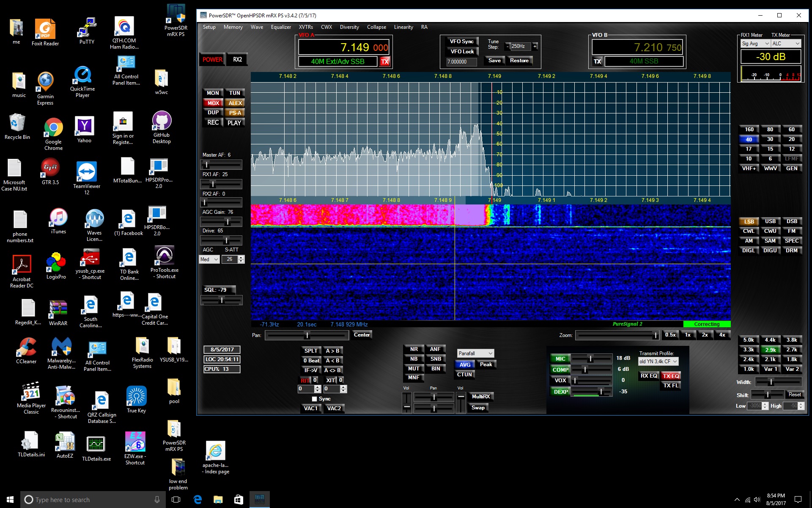The width and height of the screenshot is (812, 508).
Task: Click the VFO A frequency display
Action: click(343, 47)
